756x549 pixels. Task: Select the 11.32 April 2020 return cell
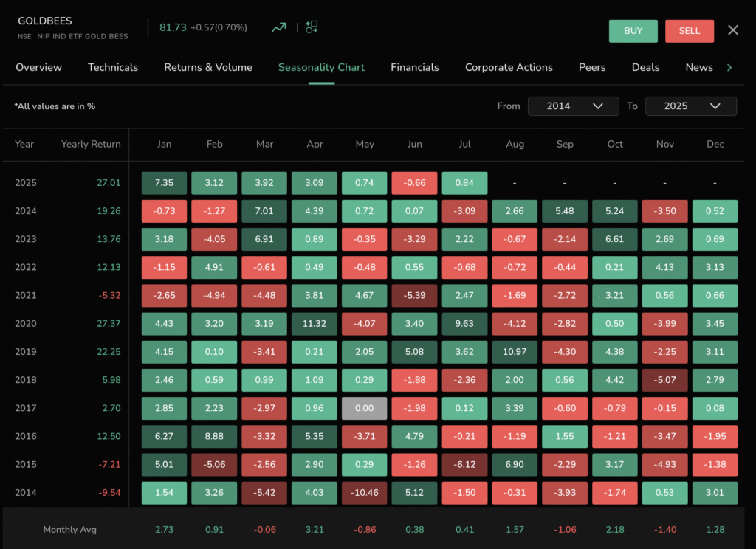pos(315,323)
